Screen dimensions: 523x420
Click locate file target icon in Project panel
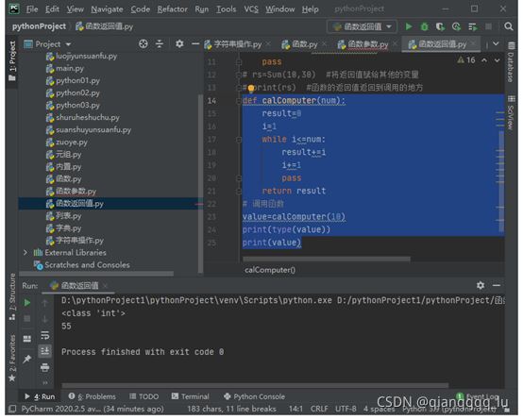[143, 44]
